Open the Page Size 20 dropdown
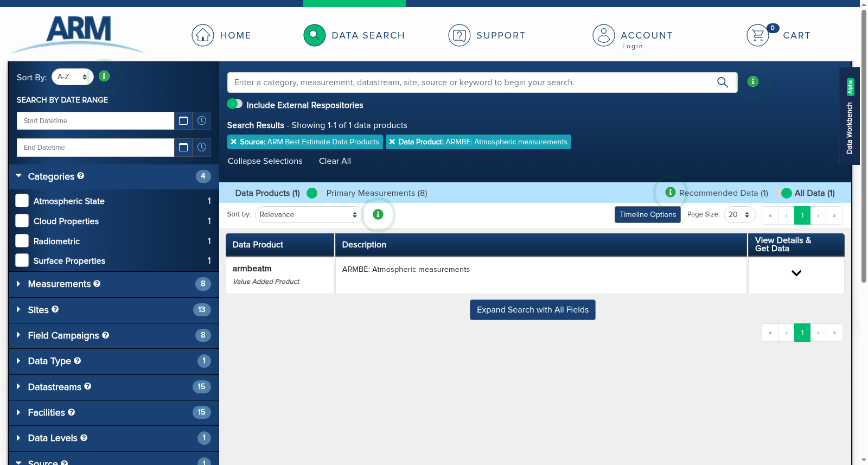This screenshot has width=868, height=465. pyautogui.click(x=739, y=214)
